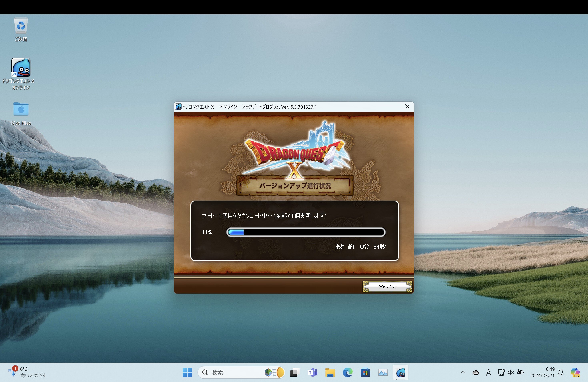The image size is (588, 382).
Task: Select the ごみ箱 recycle bin icon
Action: [21, 29]
